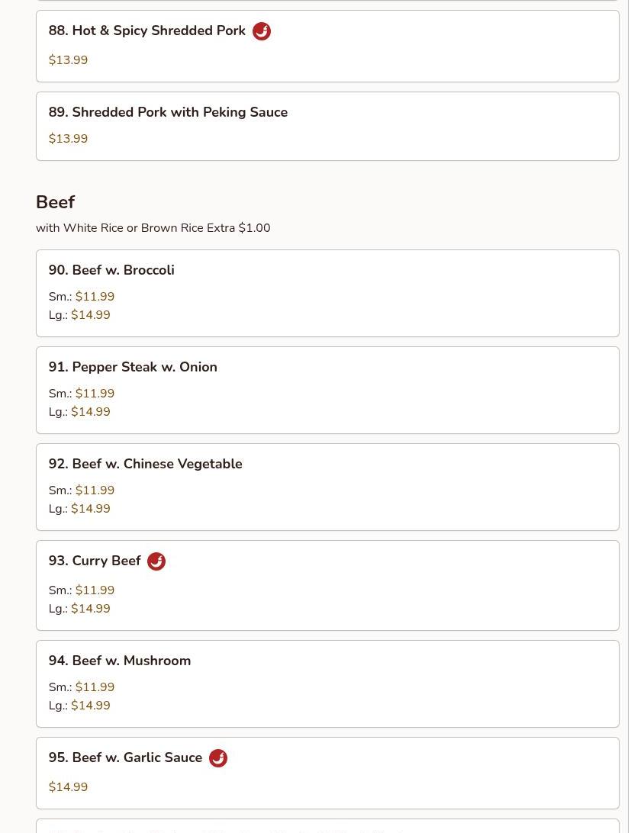Image resolution: width=644 pixels, height=833 pixels.
Task: Choose 94. Beef w. Mushroom
Action: pyautogui.click(x=120, y=661)
